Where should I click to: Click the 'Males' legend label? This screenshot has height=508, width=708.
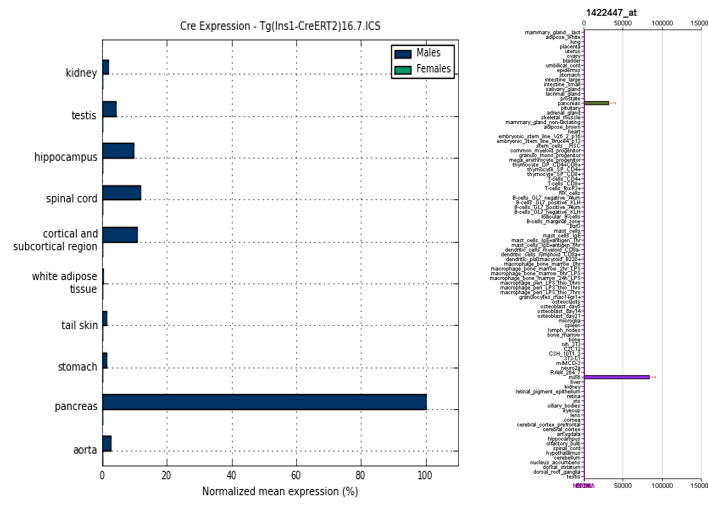point(429,53)
